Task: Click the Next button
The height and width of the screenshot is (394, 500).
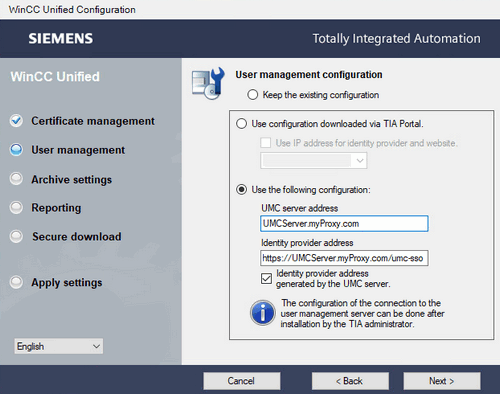Action: point(442,381)
